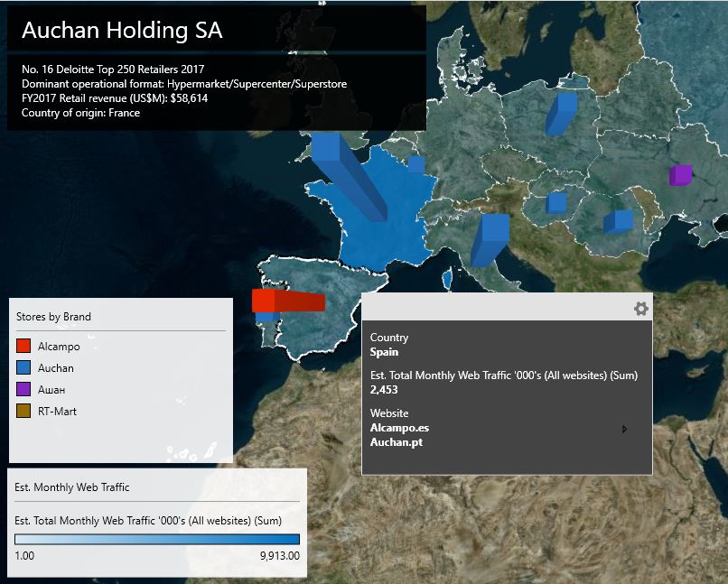Click 'Alcampo.es' in the data card
Image resolution: width=728 pixels, height=584 pixels.
(399, 428)
